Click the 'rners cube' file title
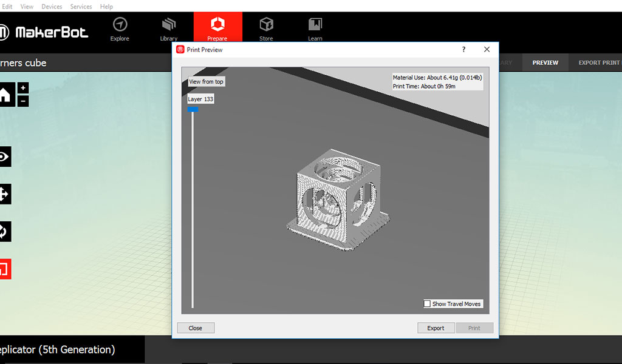622x364 pixels. coord(23,63)
